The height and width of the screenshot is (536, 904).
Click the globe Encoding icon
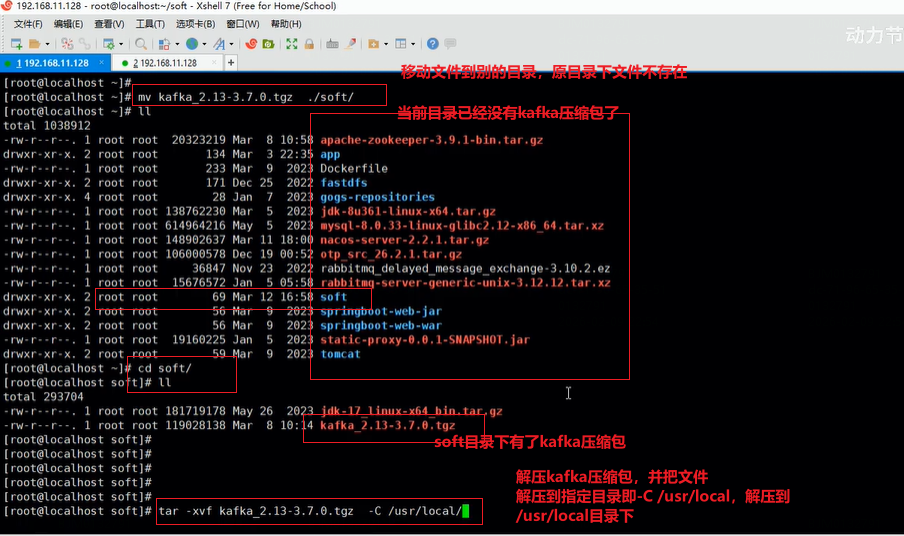(192, 44)
